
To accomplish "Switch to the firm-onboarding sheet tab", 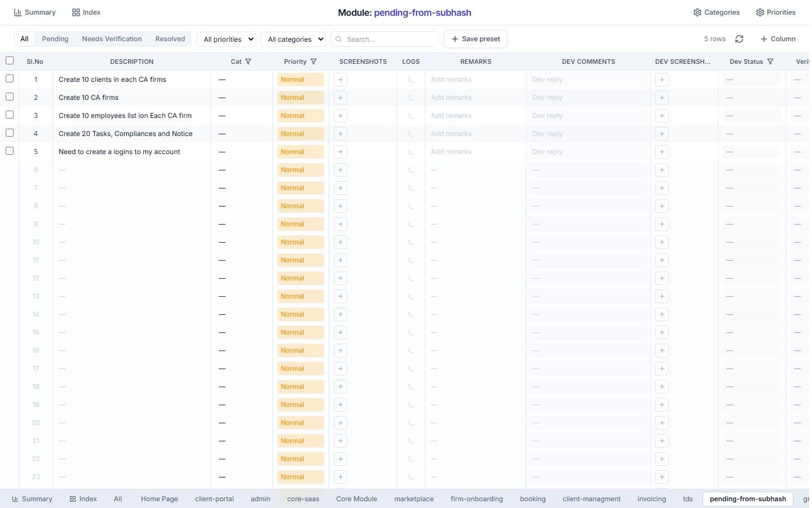I will click(x=476, y=499).
